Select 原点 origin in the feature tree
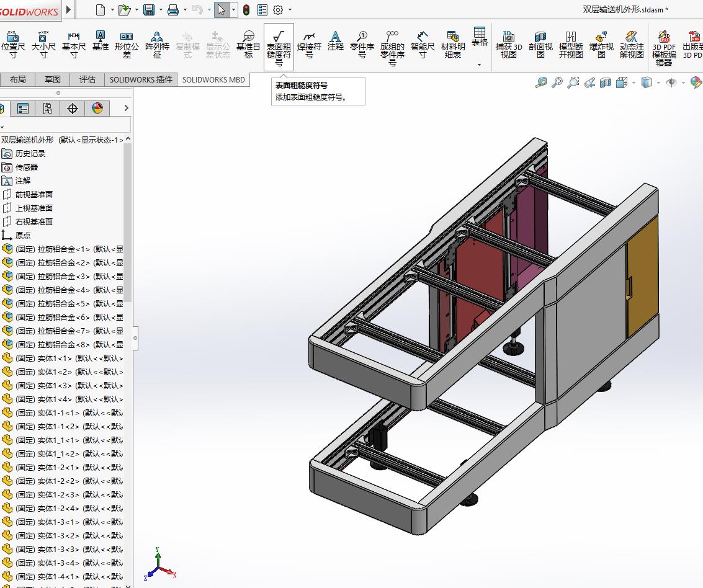This screenshot has width=703, height=588. [23, 235]
